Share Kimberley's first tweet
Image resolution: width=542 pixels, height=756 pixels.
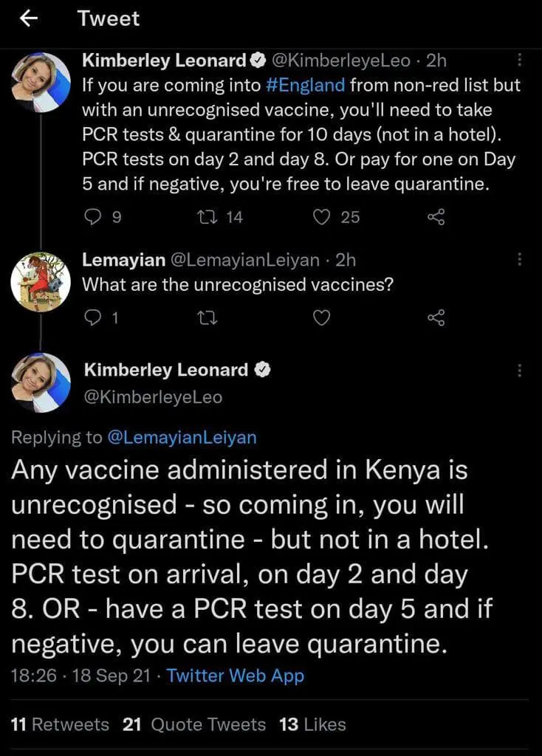click(436, 216)
